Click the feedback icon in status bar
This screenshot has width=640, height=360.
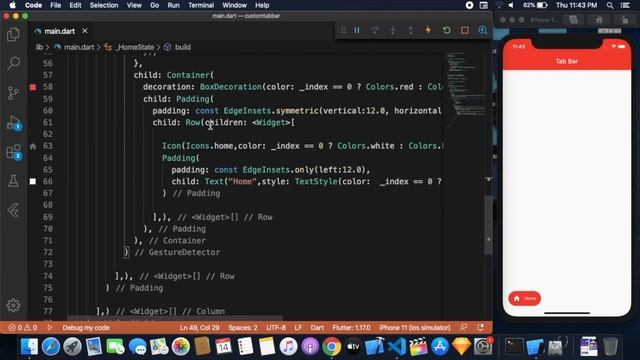click(464, 327)
